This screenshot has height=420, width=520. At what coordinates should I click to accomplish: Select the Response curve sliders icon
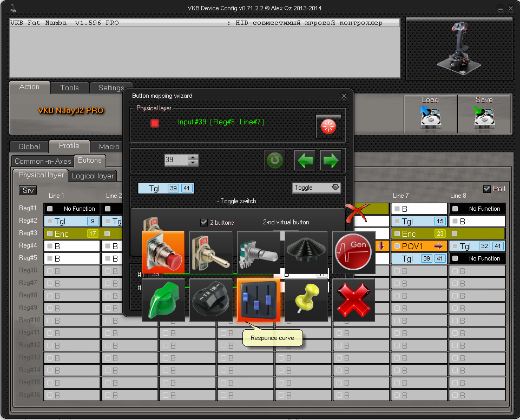click(x=258, y=300)
